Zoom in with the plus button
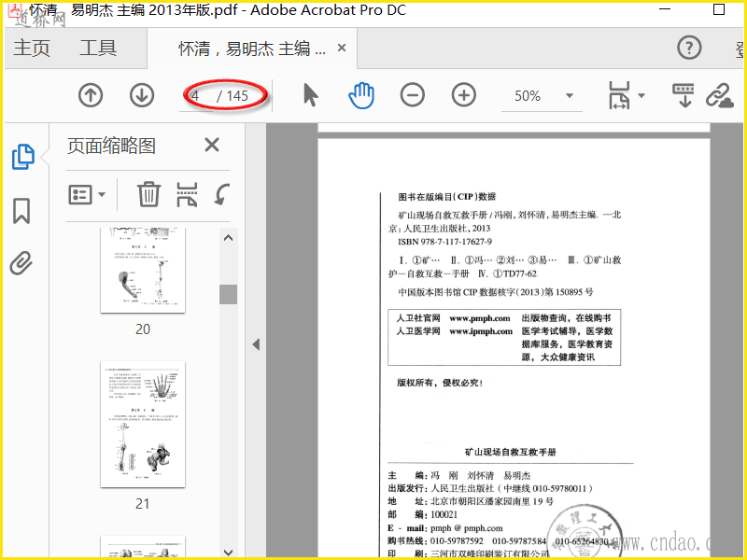This screenshot has height=560, width=747. coord(464,95)
